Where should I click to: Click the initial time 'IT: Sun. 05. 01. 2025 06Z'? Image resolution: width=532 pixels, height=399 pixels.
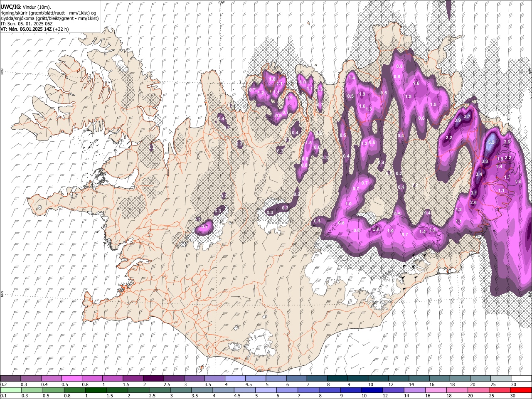coord(26,24)
